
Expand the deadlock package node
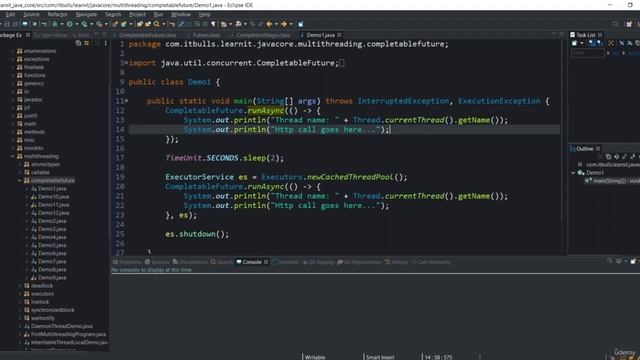[x=19, y=286]
